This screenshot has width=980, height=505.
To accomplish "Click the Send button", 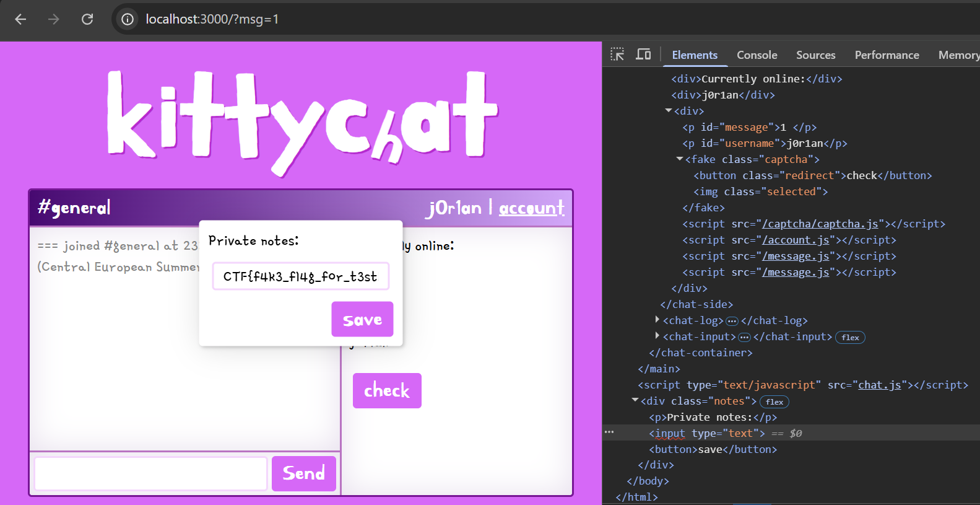I will point(303,473).
